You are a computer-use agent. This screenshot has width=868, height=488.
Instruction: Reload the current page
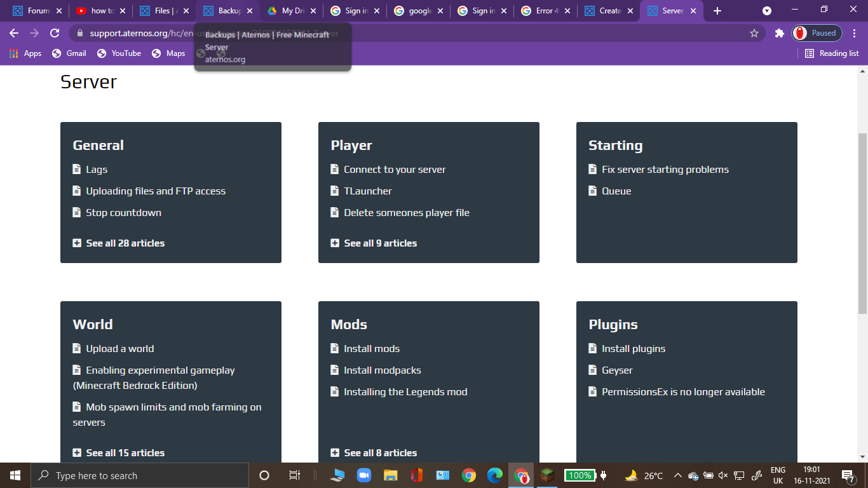[x=55, y=33]
